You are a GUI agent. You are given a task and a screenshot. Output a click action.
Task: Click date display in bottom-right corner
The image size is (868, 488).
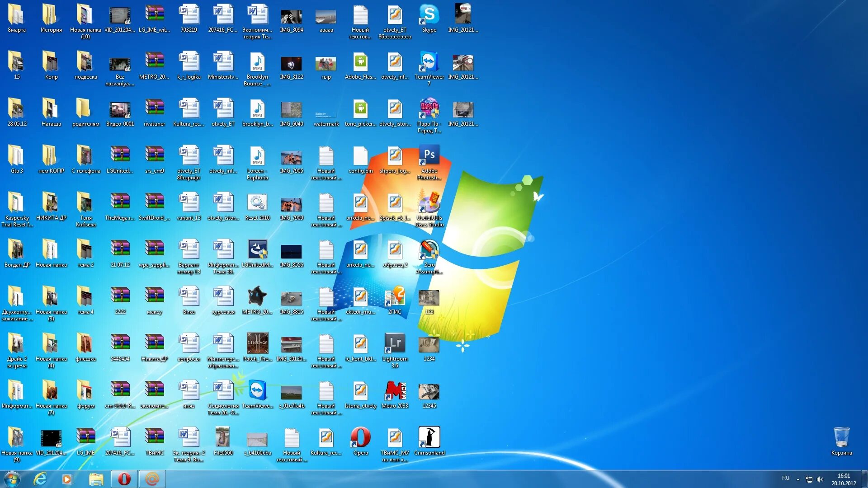pos(845,483)
